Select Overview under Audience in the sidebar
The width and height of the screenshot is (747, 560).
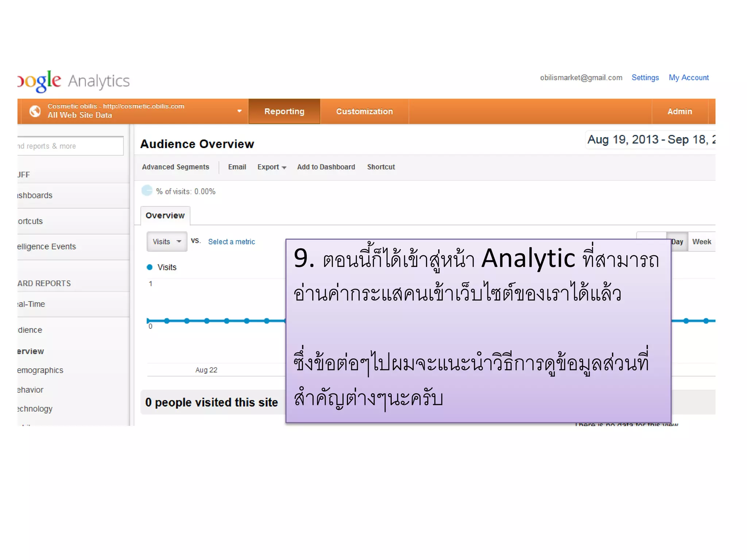(31, 351)
